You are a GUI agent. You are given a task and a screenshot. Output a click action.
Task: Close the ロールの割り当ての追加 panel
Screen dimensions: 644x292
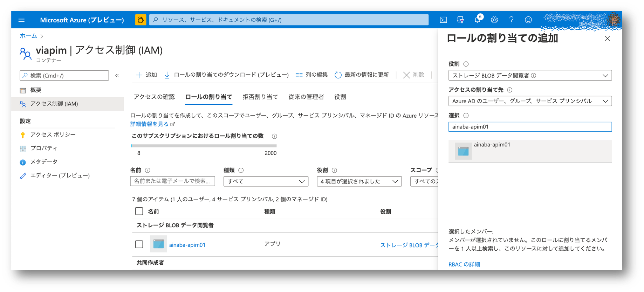coord(607,39)
